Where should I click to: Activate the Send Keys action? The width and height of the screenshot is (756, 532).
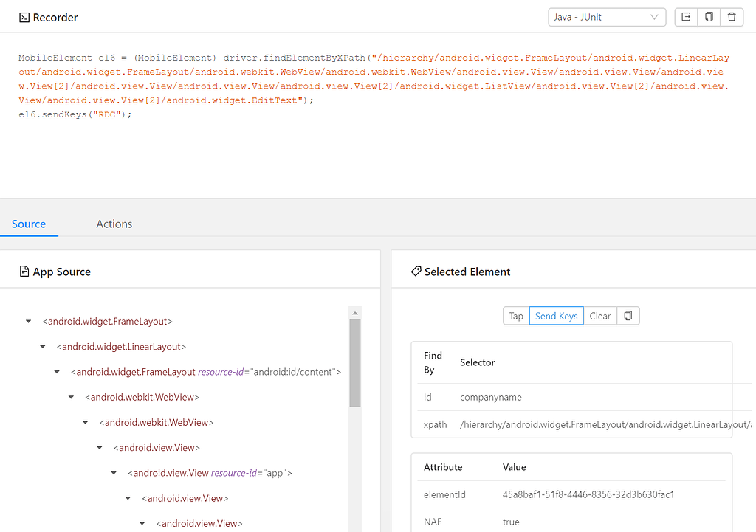(x=556, y=315)
